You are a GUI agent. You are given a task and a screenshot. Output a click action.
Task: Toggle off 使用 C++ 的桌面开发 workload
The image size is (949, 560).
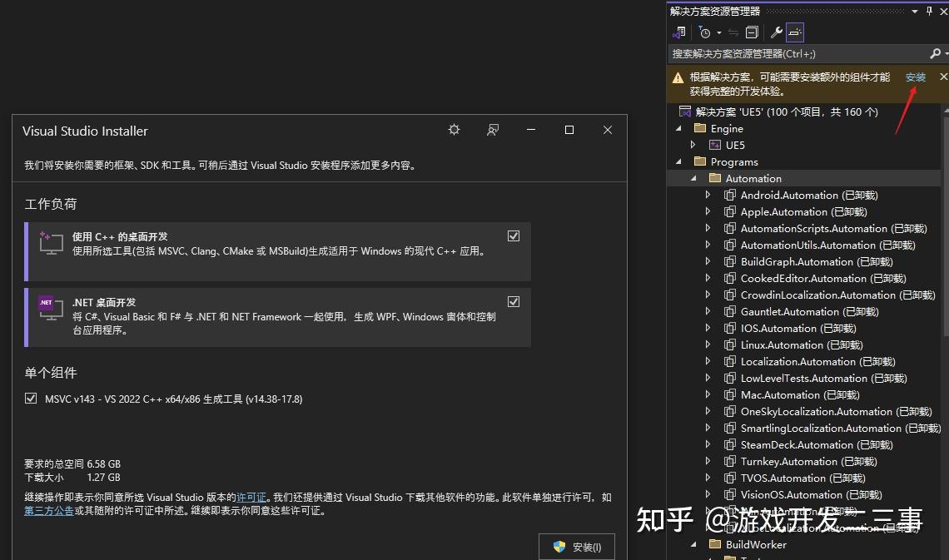514,235
